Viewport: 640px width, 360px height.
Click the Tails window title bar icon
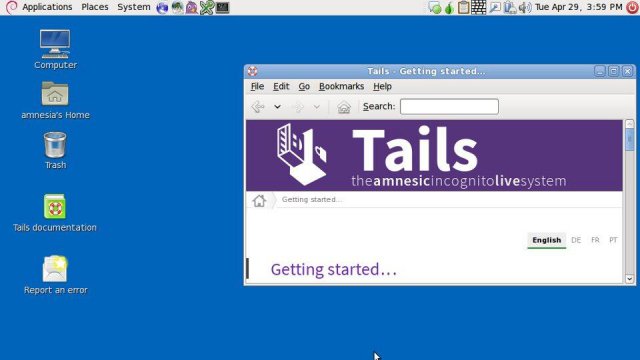pyautogui.click(x=252, y=71)
